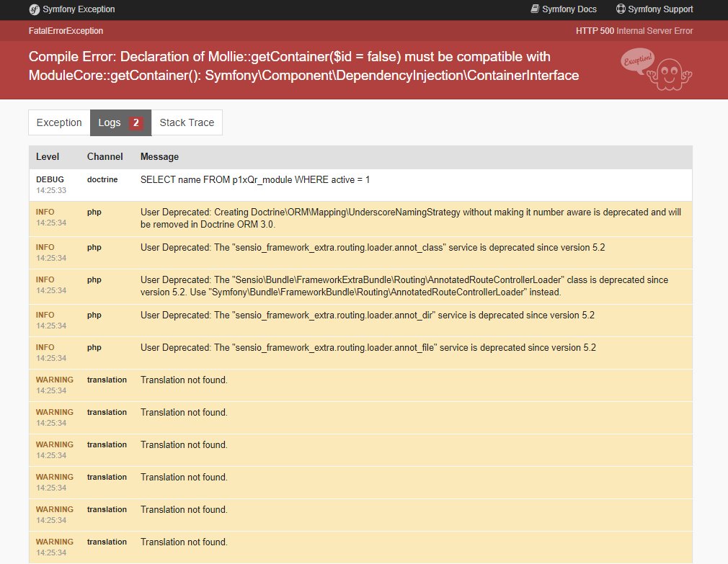The image size is (728, 564).
Task: Open the Symfony Support link
Action: [654, 9]
